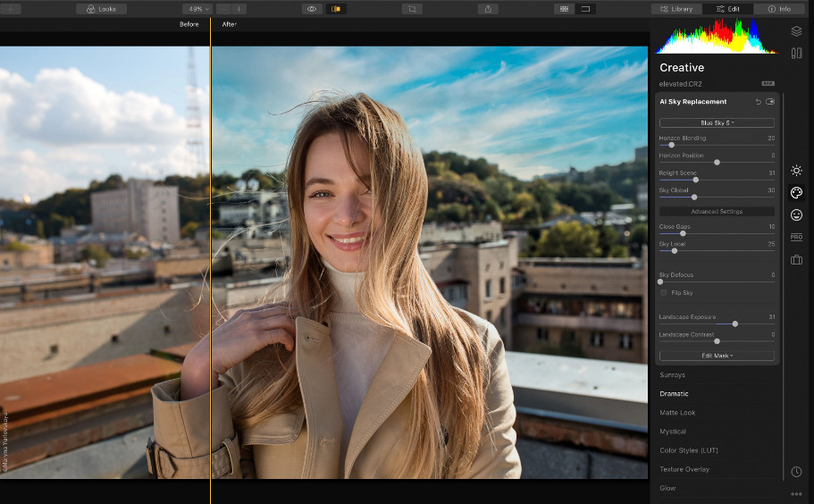Click the plus Add Image button
This screenshot has width=814, height=504.
(x=10, y=9)
